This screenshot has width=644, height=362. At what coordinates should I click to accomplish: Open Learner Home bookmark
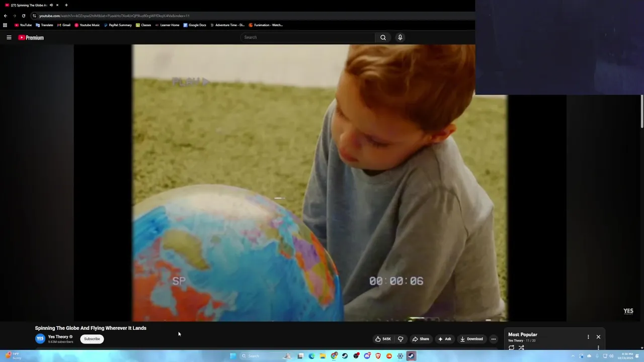pos(167,25)
